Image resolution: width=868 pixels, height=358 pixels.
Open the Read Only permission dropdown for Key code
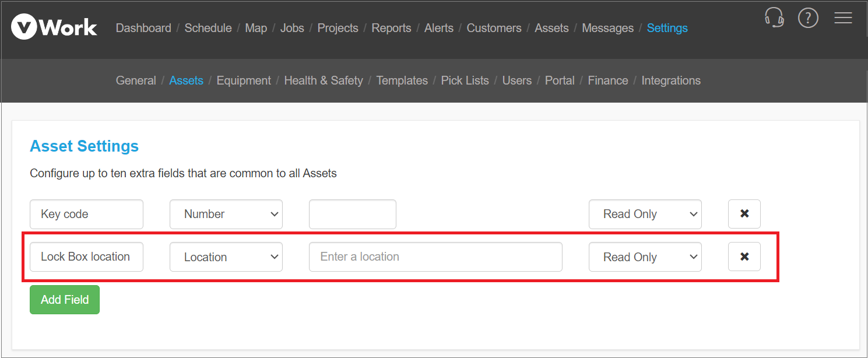pos(645,214)
